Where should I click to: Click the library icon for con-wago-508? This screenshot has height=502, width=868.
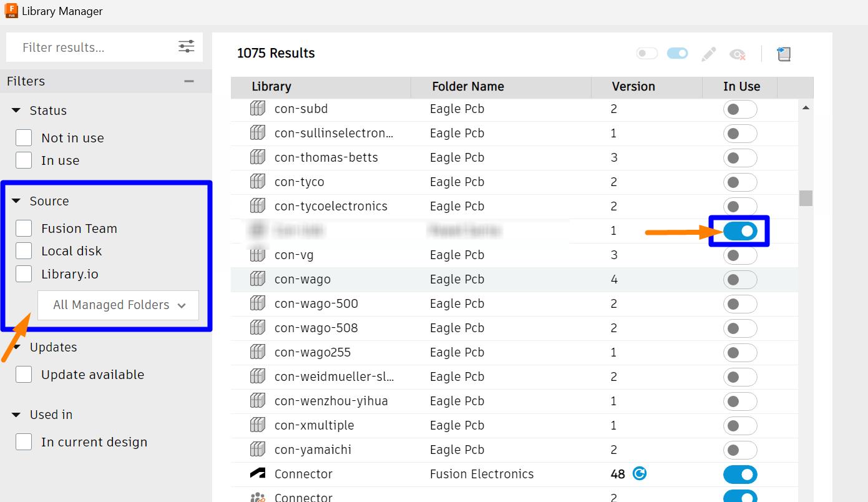pyautogui.click(x=257, y=328)
